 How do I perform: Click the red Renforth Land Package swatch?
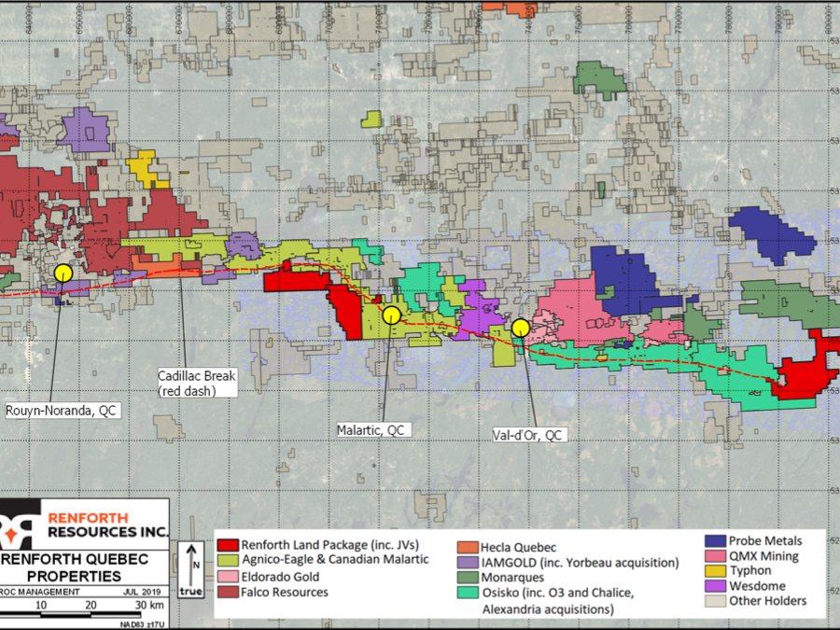[x=228, y=545]
